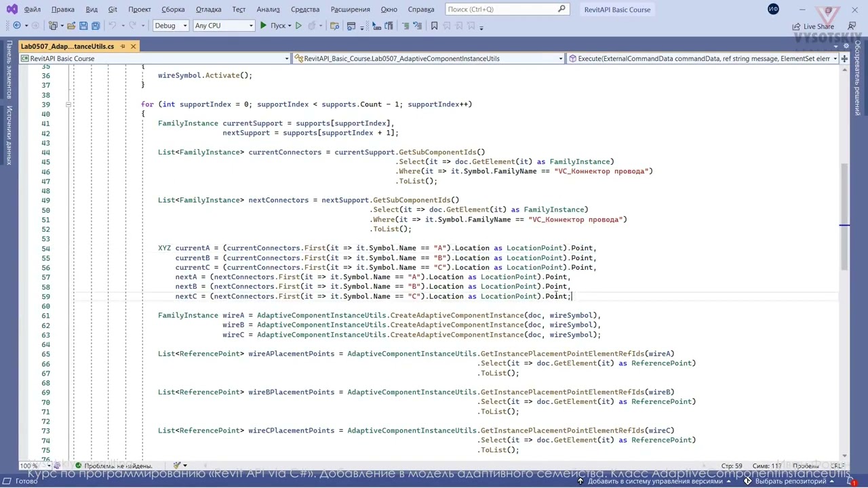This screenshot has height=488, width=868.
Task: Toggle pin on the Lab0507 tab
Action: [x=123, y=46]
